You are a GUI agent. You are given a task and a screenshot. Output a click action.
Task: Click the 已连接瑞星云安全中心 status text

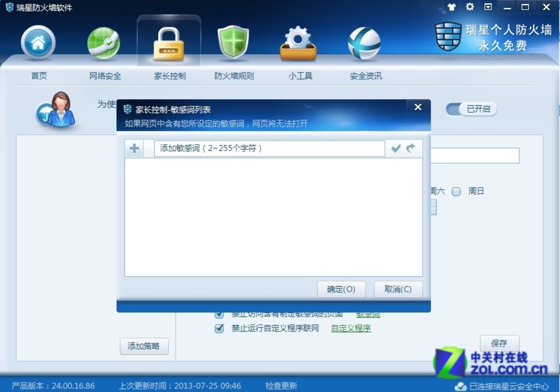point(509,386)
